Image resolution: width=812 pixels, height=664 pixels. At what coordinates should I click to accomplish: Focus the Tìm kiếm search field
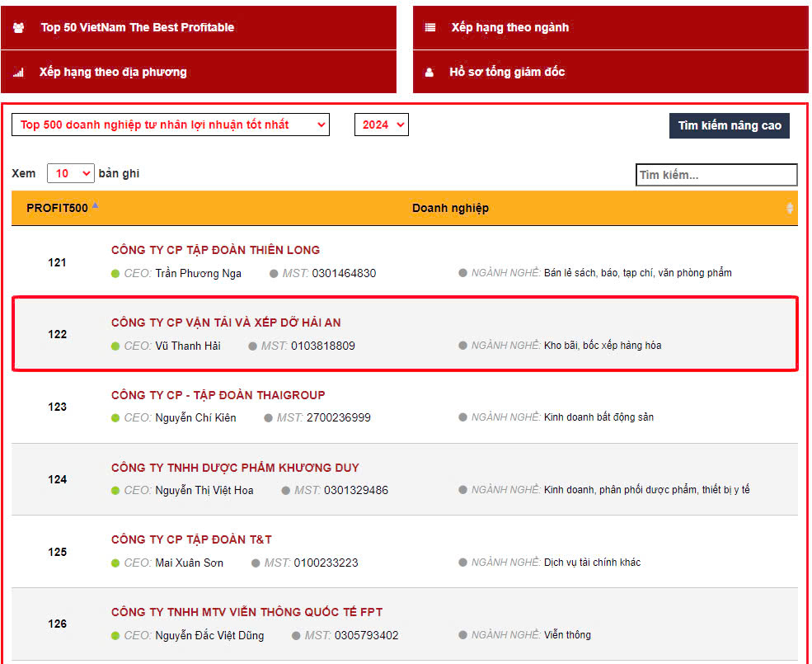coord(716,175)
